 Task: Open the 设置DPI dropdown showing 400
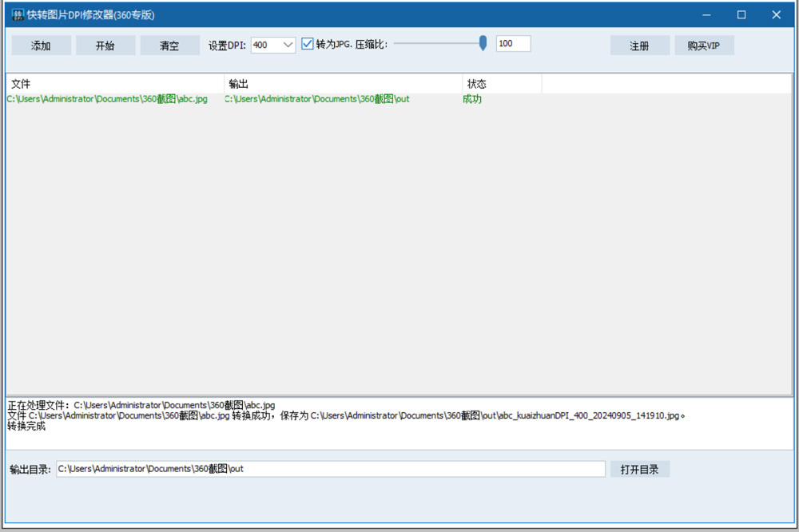point(273,45)
